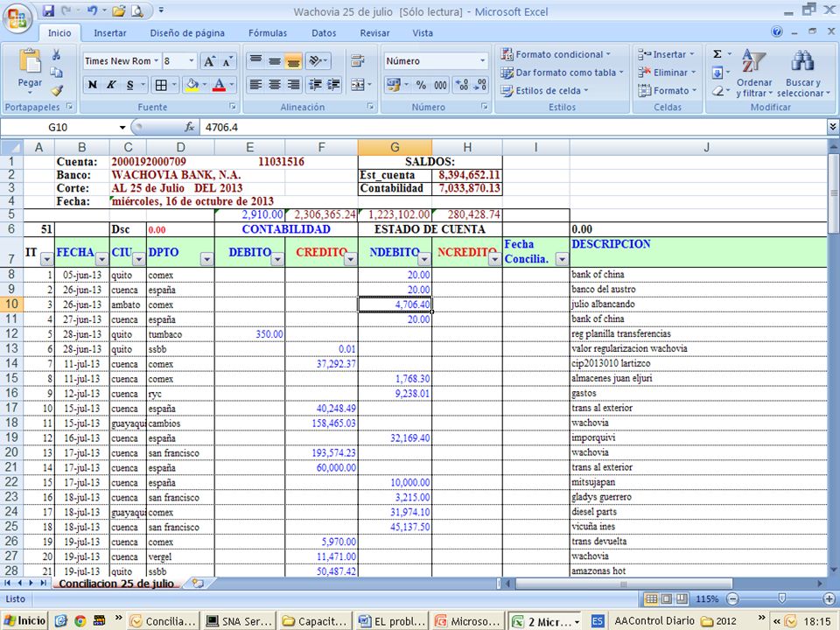Expand the formula bar
Screen dimensions: 840x630
click(x=832, y=127)
